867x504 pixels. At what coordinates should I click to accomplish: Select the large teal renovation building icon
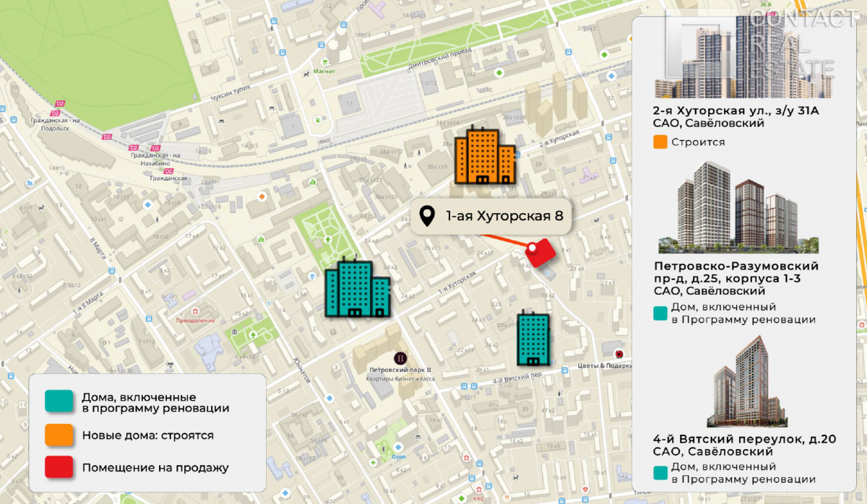357,288
